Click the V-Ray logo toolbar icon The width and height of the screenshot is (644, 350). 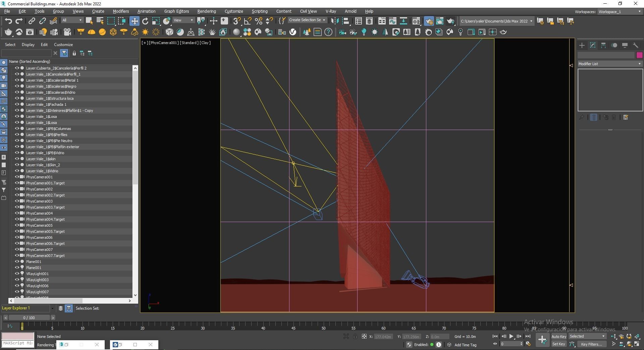pyautogui.click(x=293, y=32)
